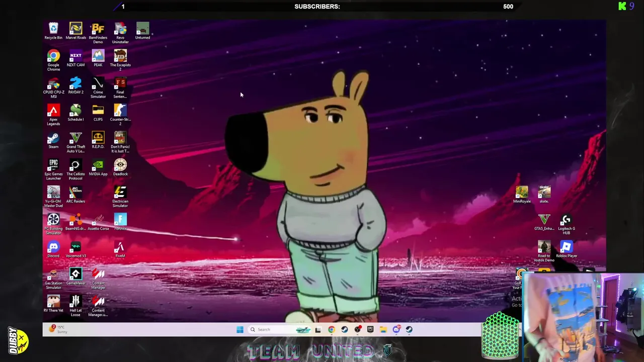
Task: Open Discord from the taskbar
Action: [x=396, y=329]
